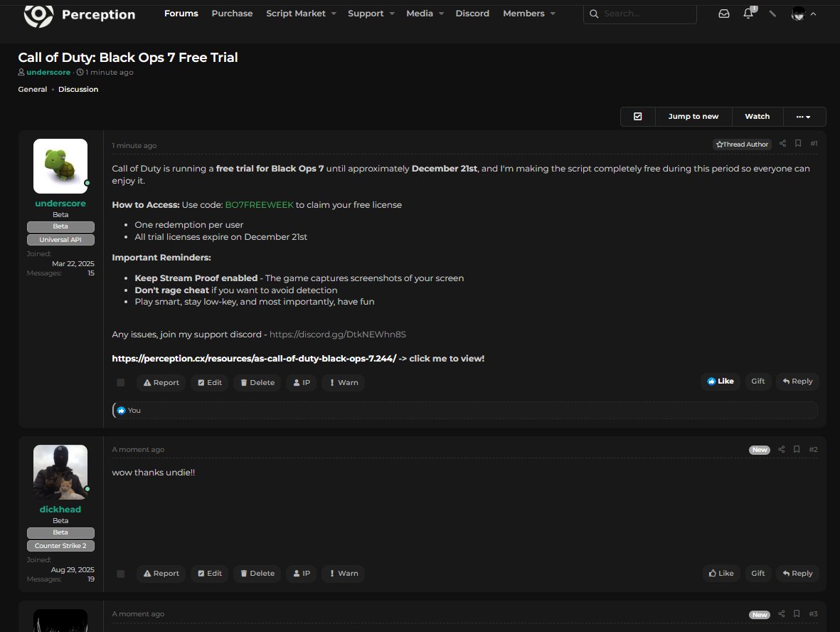
Task: Expand the Media dropdown arrow
Action: click(442, 14)
